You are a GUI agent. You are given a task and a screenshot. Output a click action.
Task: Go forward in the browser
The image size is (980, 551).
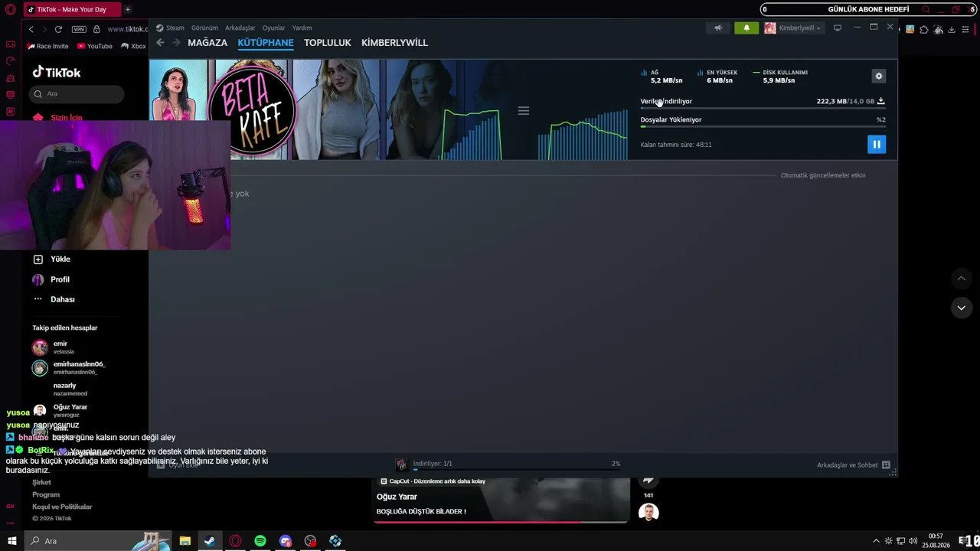[44, 29]
